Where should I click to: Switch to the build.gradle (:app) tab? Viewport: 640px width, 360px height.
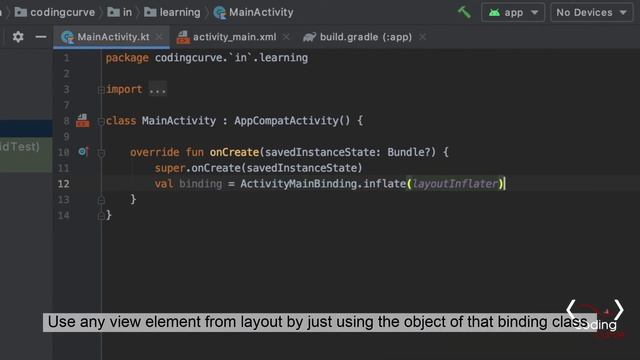366,37
